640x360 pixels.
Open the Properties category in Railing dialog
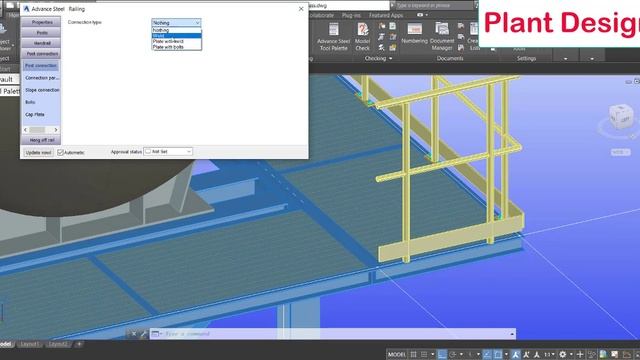click(x=41, y=22)
